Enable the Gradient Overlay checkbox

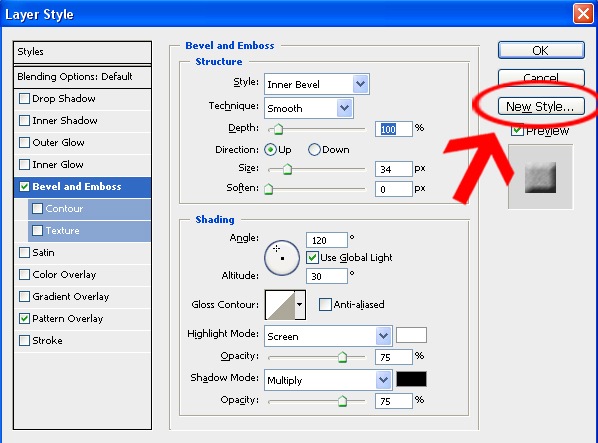[x=24, y=297]
